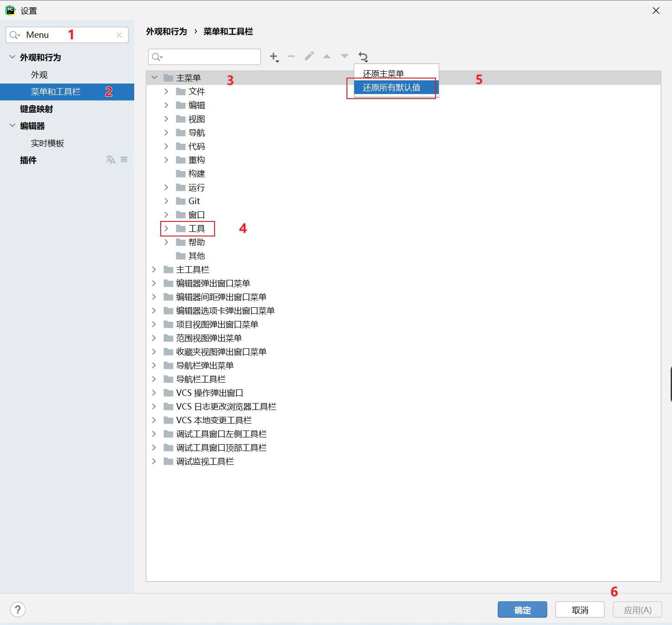Screen dimensions: 672x625
Task: Click the restore defaults arrow icon
Action: (x=363, y=57)
